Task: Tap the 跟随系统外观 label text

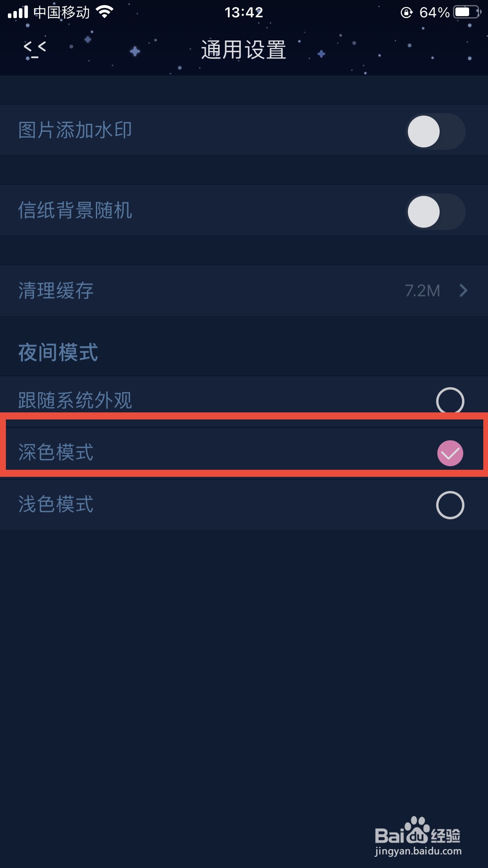Action: [75, 401]
